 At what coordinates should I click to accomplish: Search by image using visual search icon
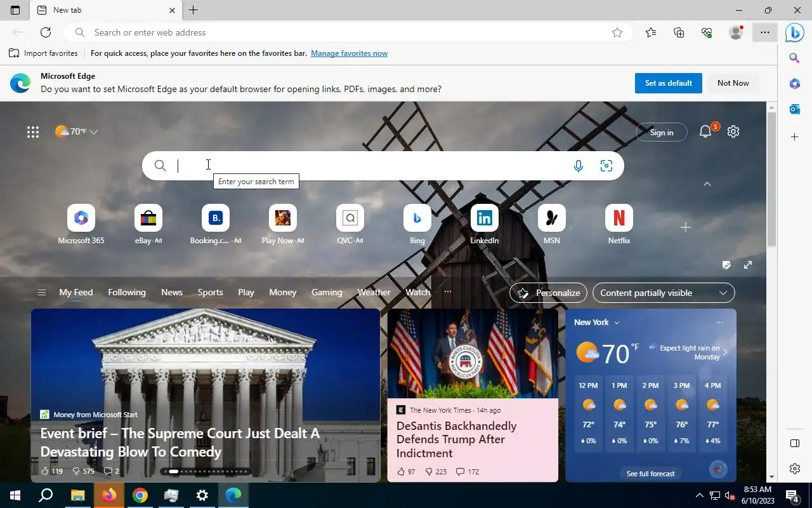(x=606, y=166)
